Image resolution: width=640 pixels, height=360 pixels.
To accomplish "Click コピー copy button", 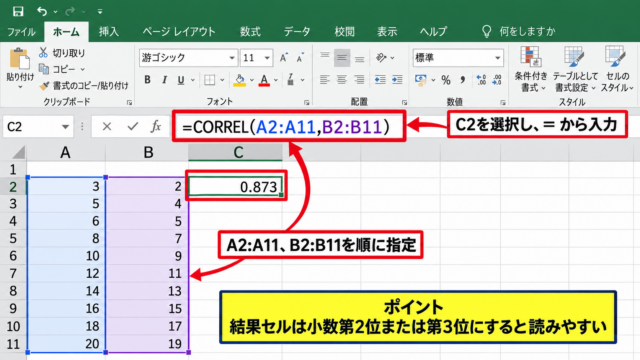I will 58,69.
